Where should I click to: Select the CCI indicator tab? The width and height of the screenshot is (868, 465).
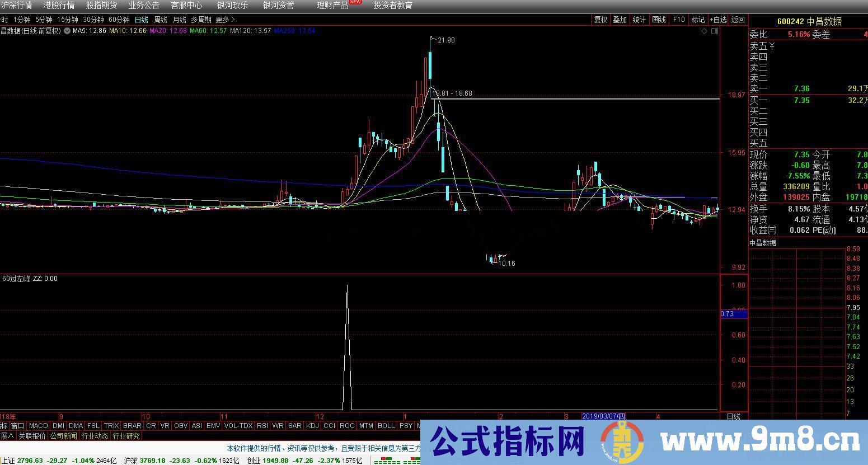(x=329, y=426)
